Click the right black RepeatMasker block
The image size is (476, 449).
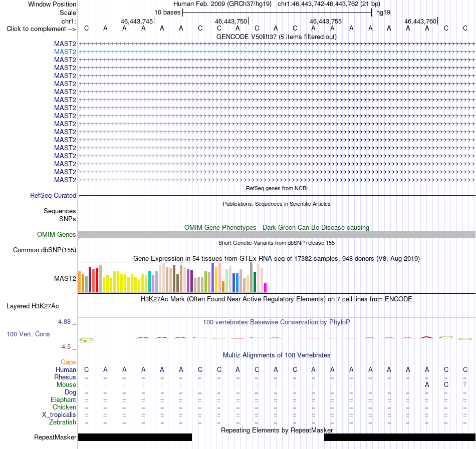(400, 437)
